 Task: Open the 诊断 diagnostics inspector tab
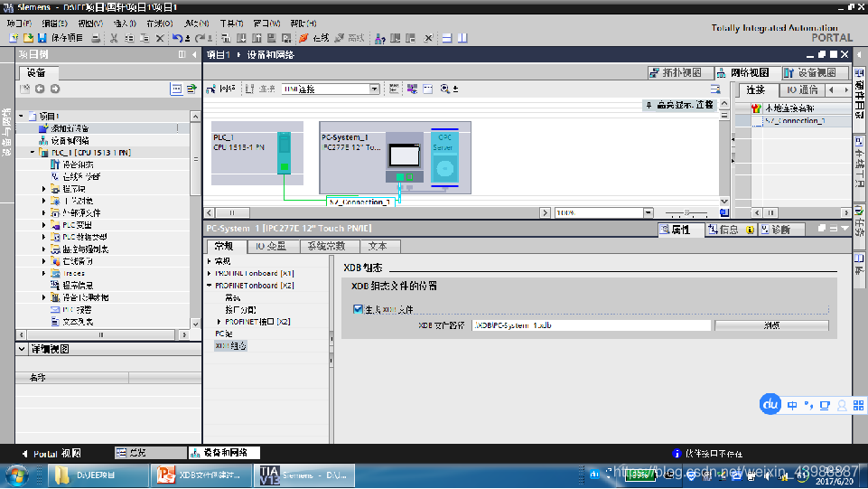point(780,230)
